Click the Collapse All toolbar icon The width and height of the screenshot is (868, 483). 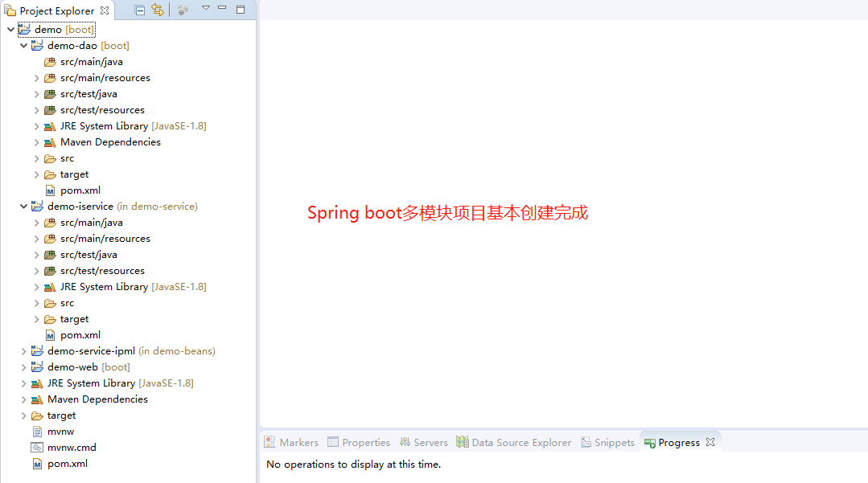point(139,10)
